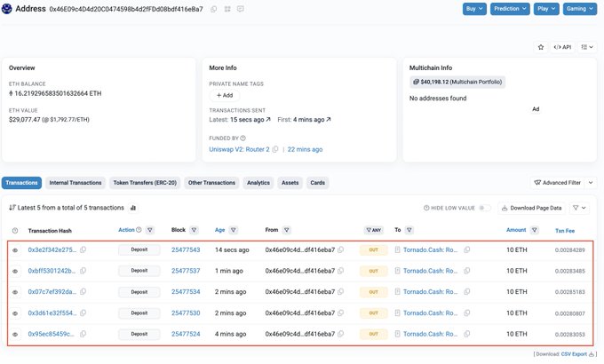Open the Advanced Filter button

558,183
